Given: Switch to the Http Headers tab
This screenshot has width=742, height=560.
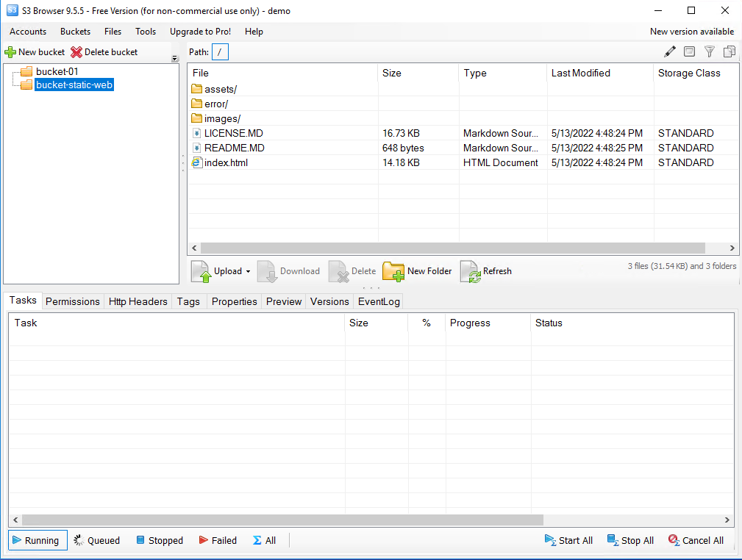Looking at the screenshot, I should (138, 301).
